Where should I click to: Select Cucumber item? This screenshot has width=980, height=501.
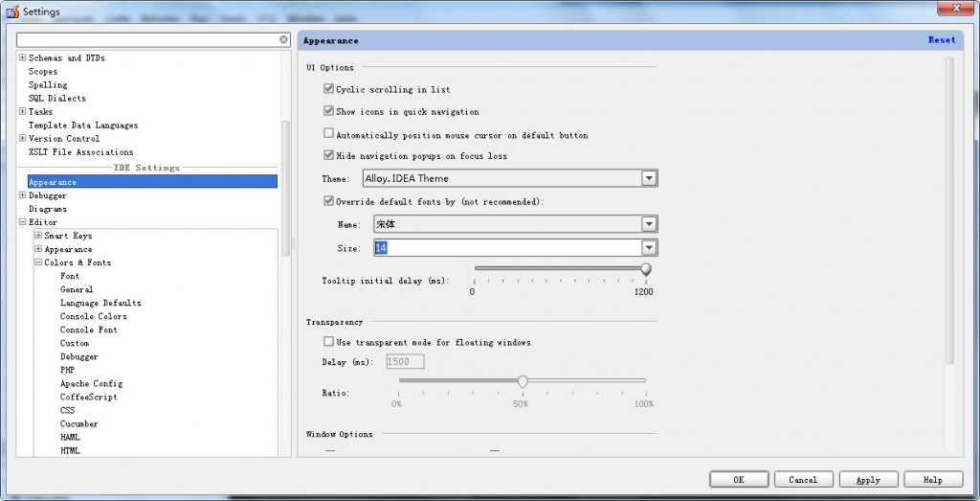tap(79, 424)
